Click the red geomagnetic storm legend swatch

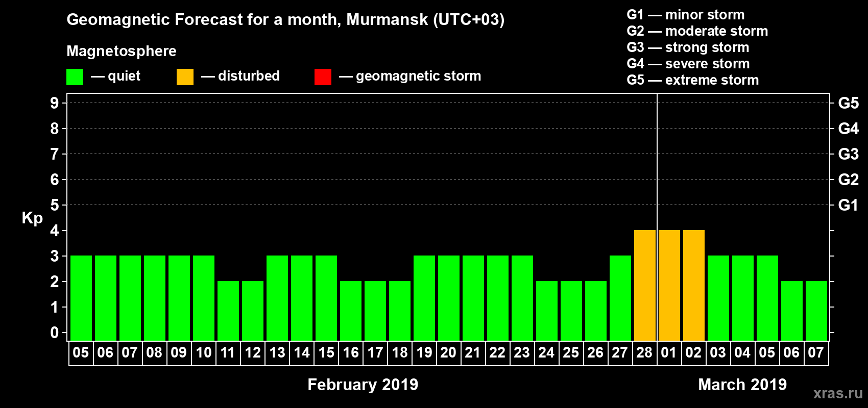click(323, 77)
